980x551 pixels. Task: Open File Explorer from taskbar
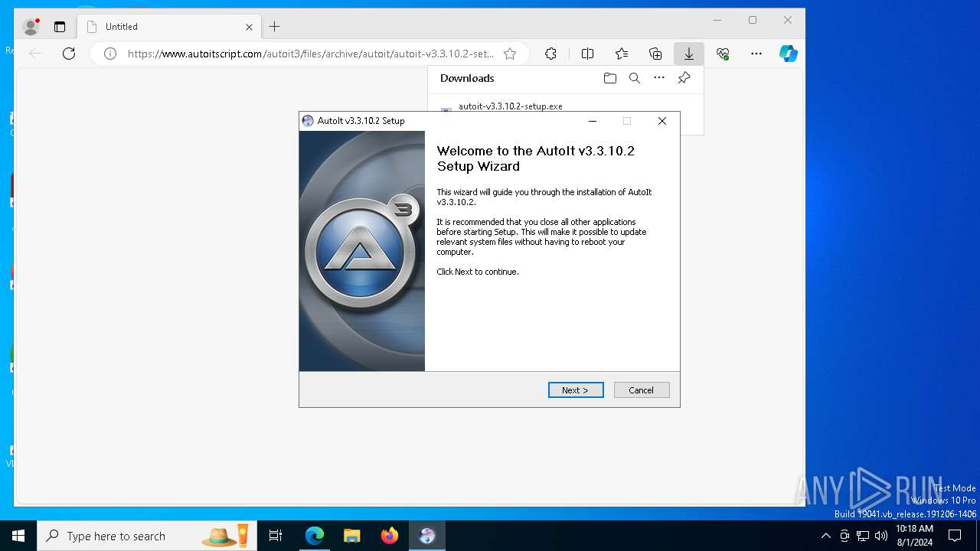tap(352, 536)
